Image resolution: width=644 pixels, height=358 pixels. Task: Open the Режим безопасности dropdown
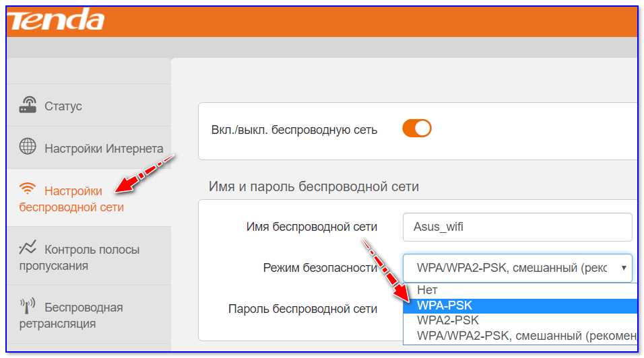(517, 268)
